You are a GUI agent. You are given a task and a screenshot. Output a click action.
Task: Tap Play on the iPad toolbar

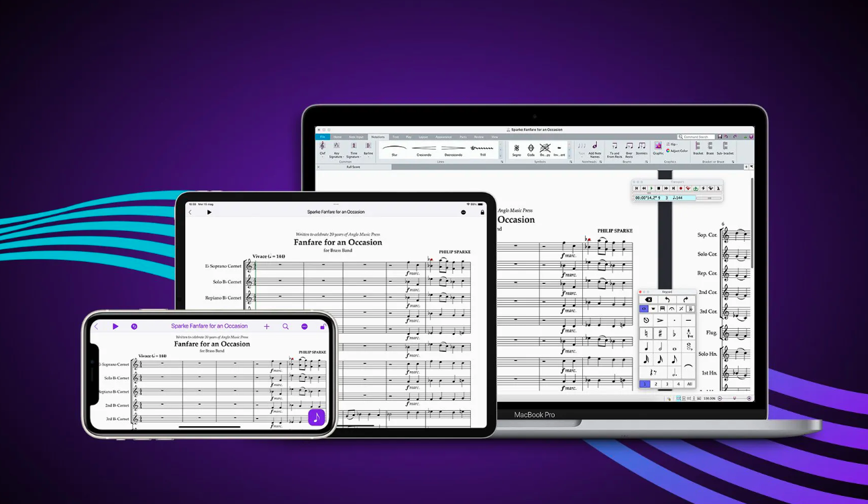(x=209, y=212)
